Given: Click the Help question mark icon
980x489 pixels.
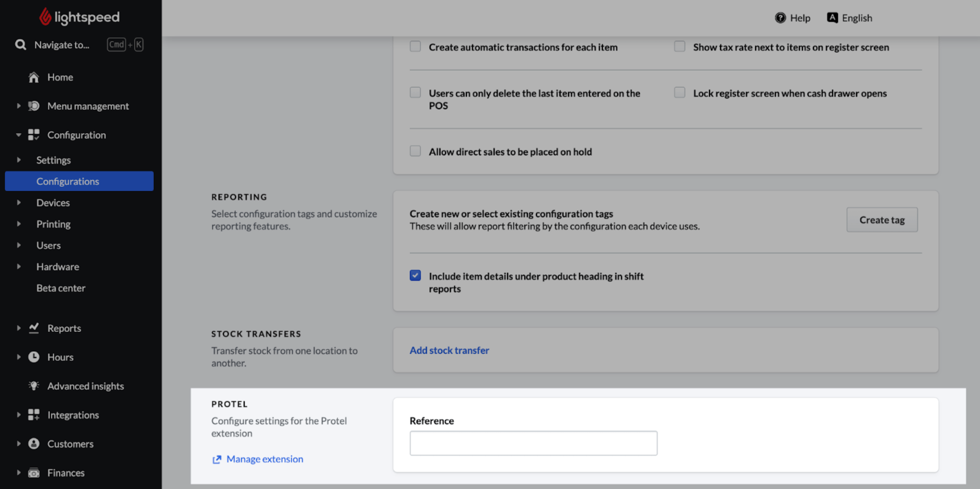Looking at the screenshot, I should [780, 18].
